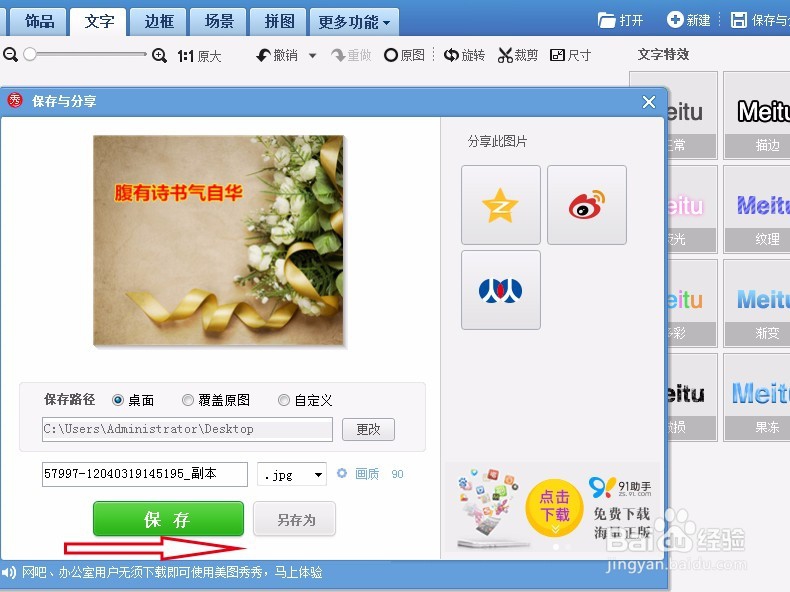790x592 pixels.
Task: Share image to Renren icon
Action: click(500, 290)
